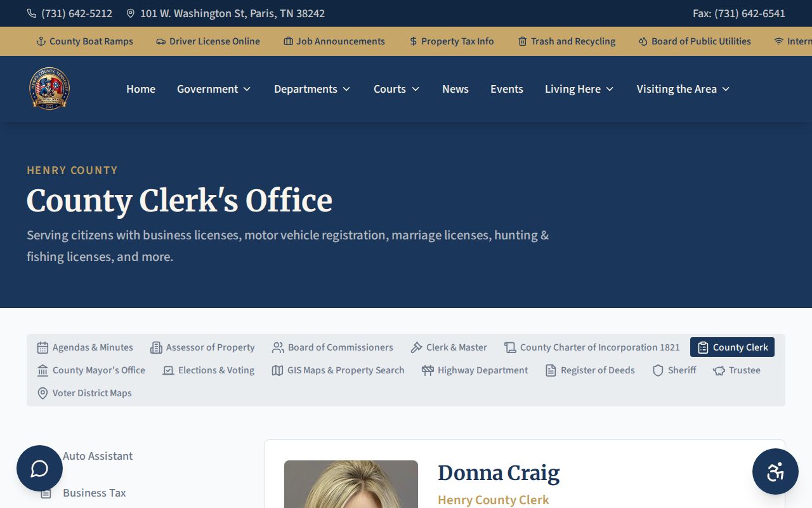Image resolution: width=812 pixels, height=508 pixels.
Task: Click the map icon for GIS Maps & Property Search
Action: coord(277,370)
